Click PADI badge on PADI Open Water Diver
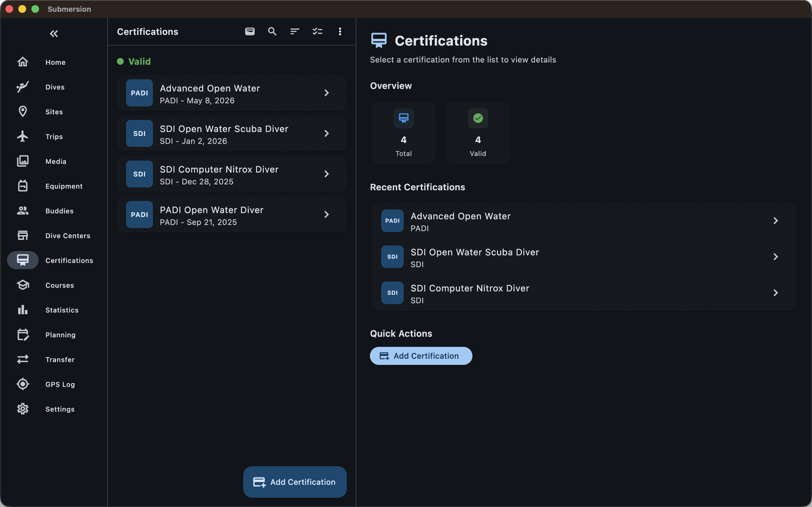812x507 pixels. tap(139, 215)
